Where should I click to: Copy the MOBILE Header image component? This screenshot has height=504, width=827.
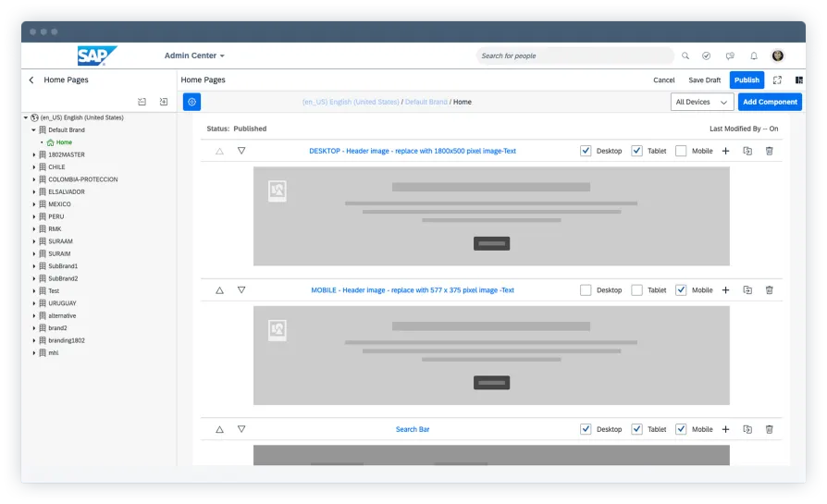(x=747, y=290)
